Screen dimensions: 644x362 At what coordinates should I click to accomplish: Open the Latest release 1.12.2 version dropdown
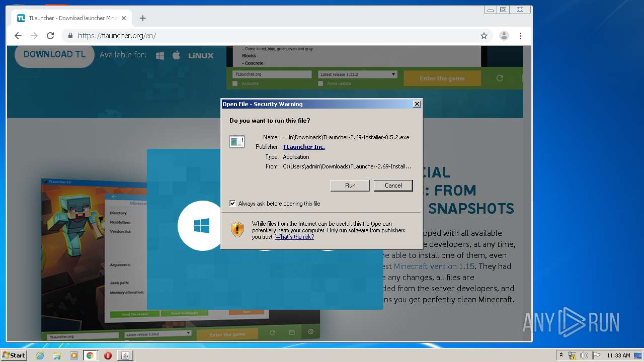(358, 74)
